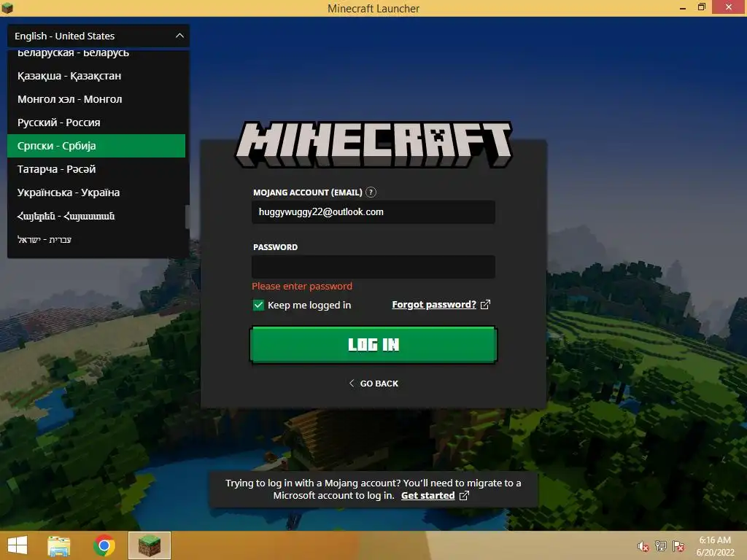Click external link icon next to Forgot password
This screenshot has height=560, width=747.
tap(485, 305)
